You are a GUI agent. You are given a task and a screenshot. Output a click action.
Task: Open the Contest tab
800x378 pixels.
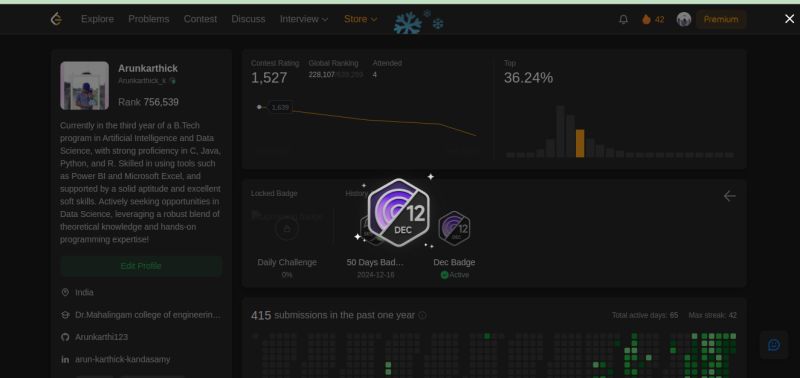point(200,19)
